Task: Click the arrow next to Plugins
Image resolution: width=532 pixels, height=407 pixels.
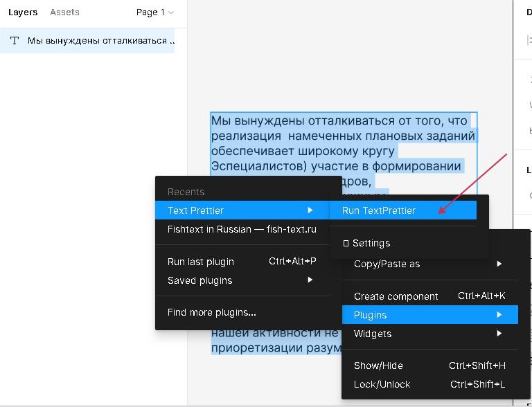Action: tap(499, 315)
